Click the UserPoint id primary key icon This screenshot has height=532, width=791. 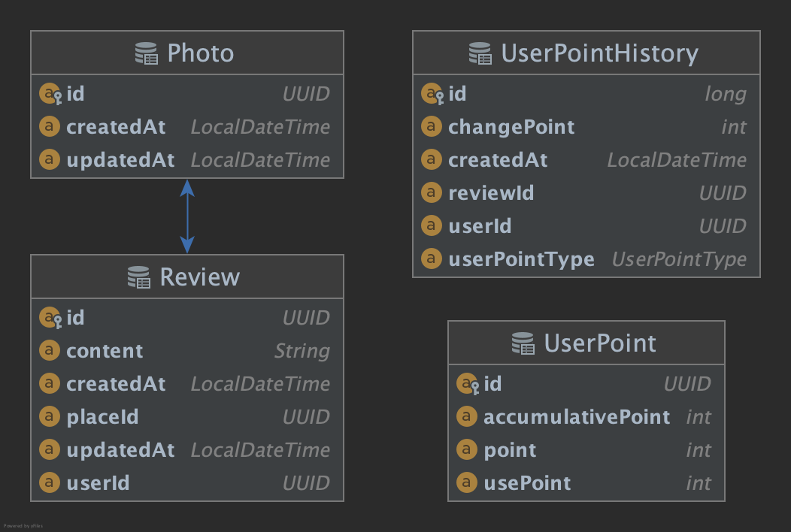[468, 384]
